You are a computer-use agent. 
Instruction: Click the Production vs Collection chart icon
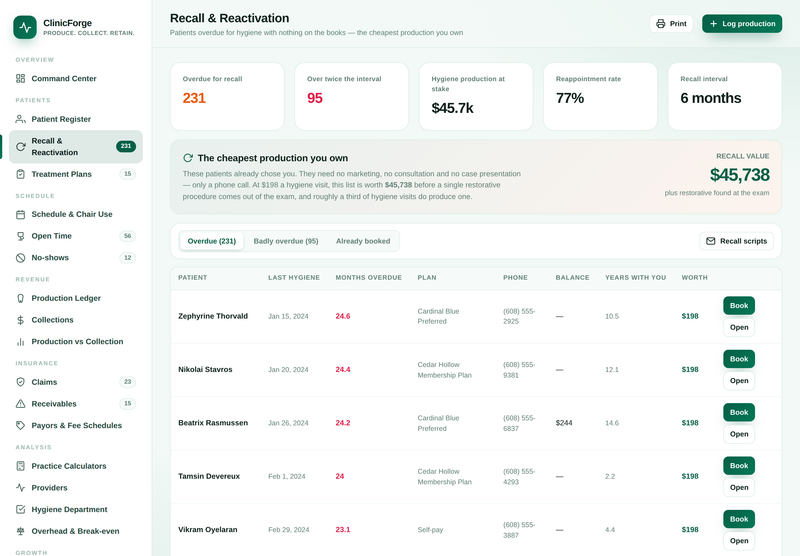(x=20, y=342)
